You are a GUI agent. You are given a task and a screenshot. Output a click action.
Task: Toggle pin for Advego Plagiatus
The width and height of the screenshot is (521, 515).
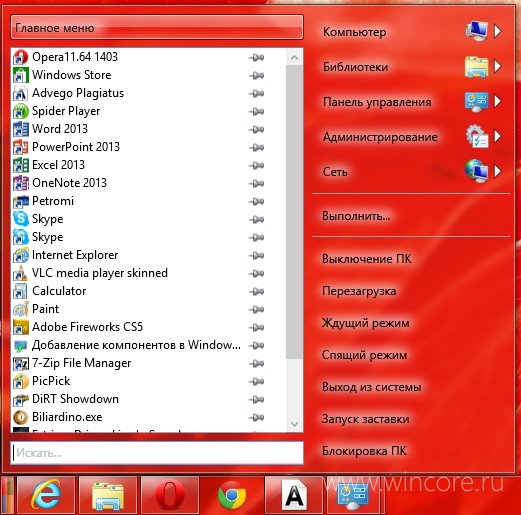(256, 94)
